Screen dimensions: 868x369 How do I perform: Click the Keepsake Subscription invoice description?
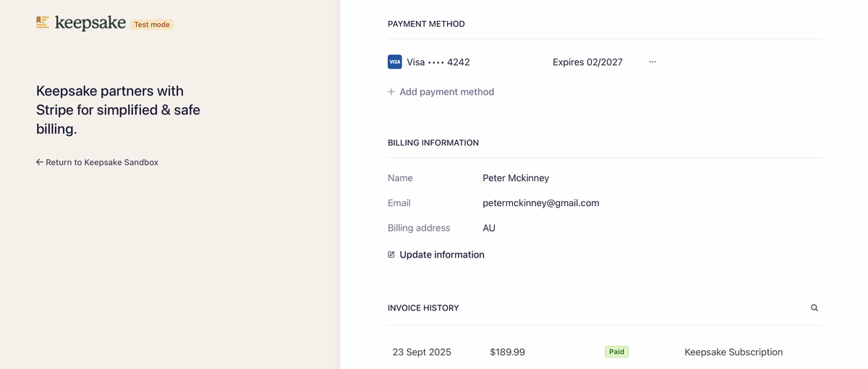[733, 352]
